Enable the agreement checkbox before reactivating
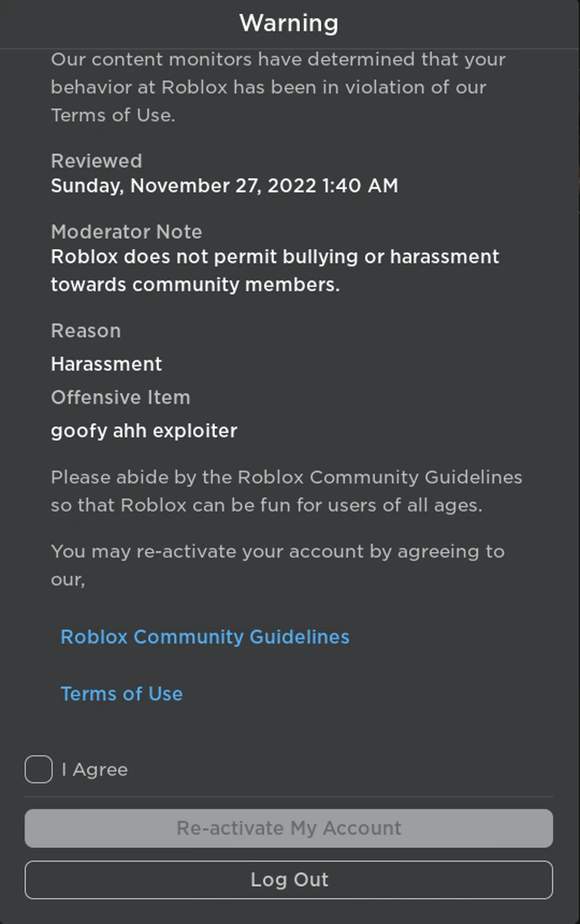 coord(38,769)
